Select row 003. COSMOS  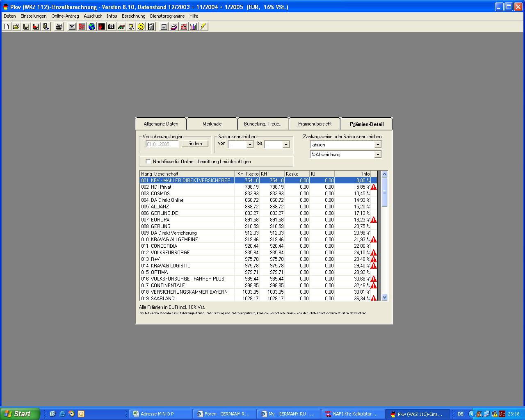[258, 194]
